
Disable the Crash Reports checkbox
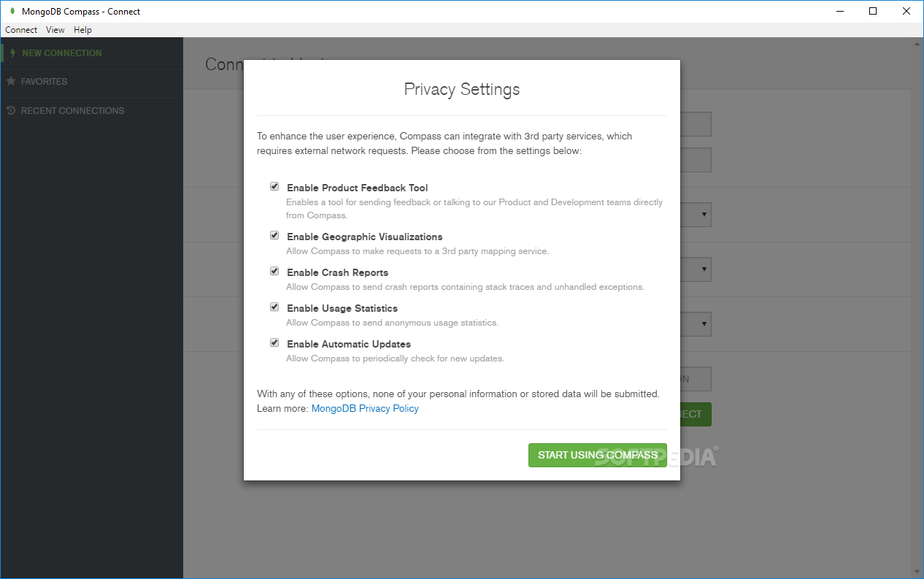click(274, 271)
